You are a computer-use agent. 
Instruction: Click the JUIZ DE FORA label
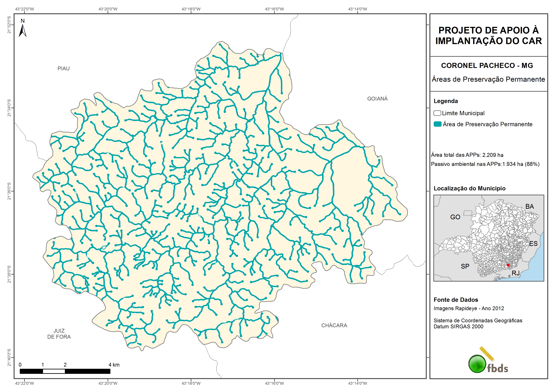pyautogui.click(x=59, y=334)
